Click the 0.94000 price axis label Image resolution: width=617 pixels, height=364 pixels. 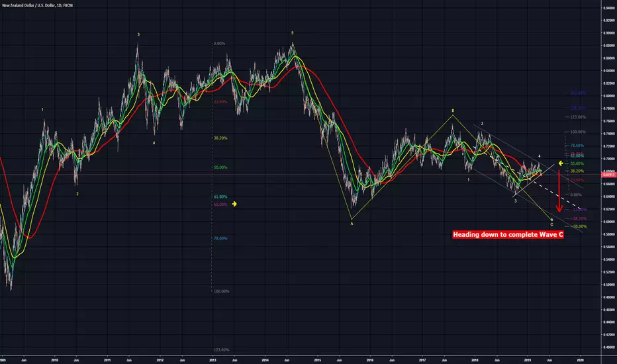(x=609, y=8)
